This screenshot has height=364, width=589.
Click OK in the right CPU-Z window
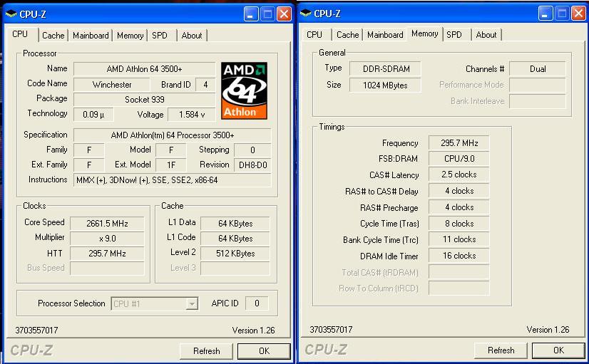pos(558,350)
